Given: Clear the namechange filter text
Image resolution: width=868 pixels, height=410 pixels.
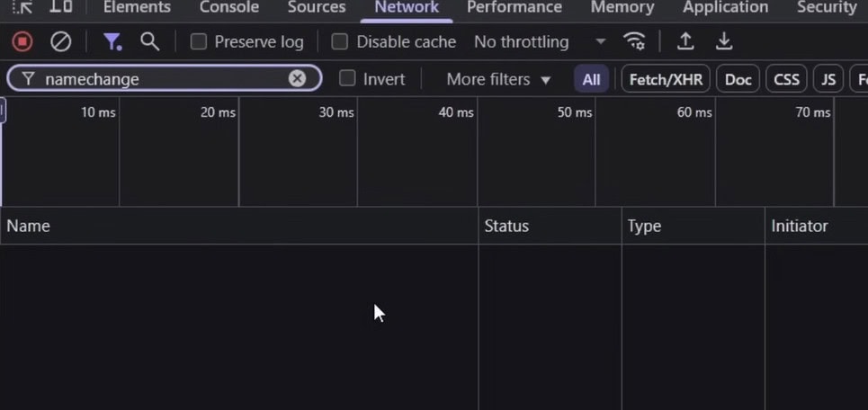Looking at the screenshot, I should point(297,78).
